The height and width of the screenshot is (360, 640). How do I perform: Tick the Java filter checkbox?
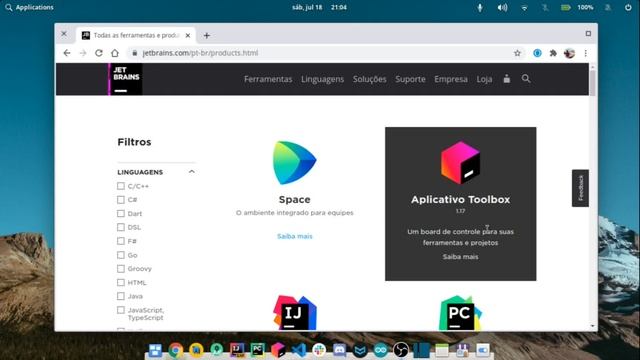point(121,296)
